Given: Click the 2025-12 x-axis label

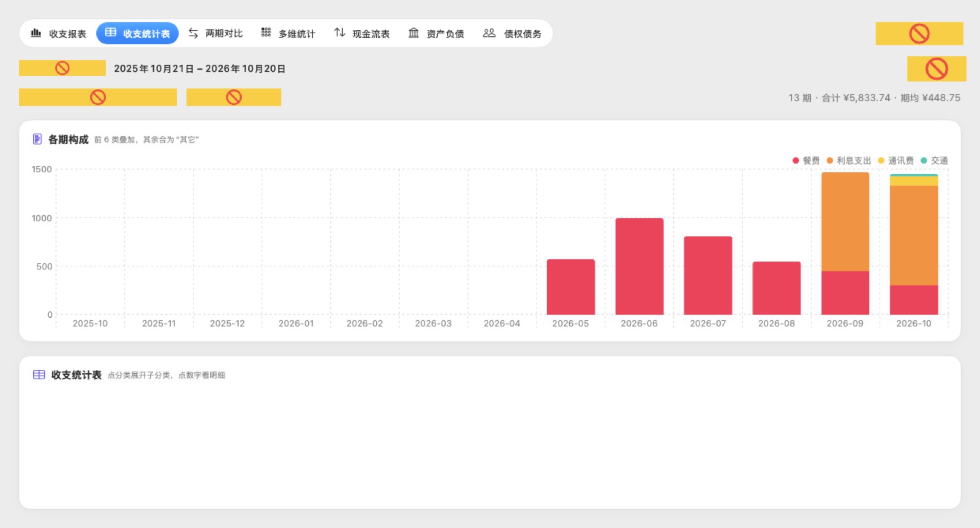Looking at the screenshot, I should [227, 323].
